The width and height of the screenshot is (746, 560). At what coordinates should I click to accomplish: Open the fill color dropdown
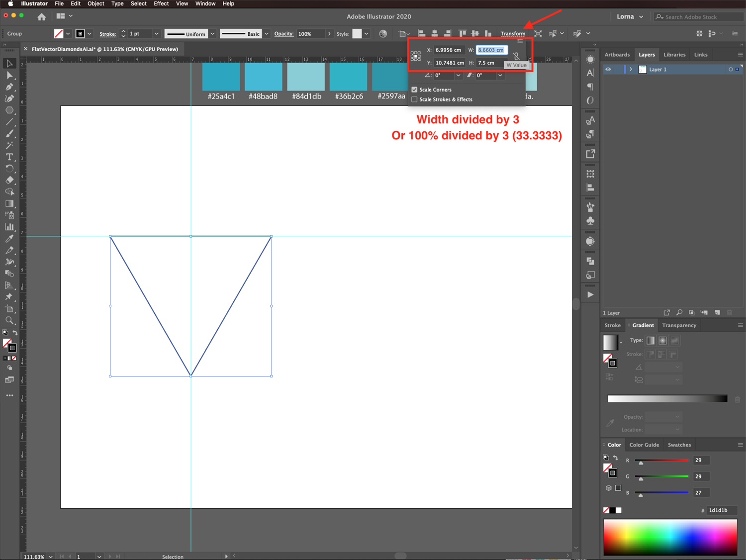point(68,34)
